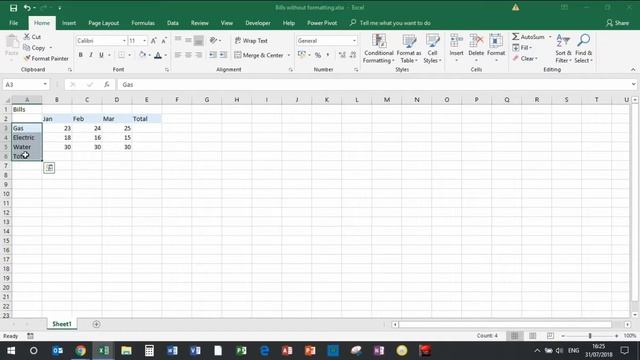Click the Cut scissors button
Viewport: 640px width, 360px height.
[x=32, y=37]
